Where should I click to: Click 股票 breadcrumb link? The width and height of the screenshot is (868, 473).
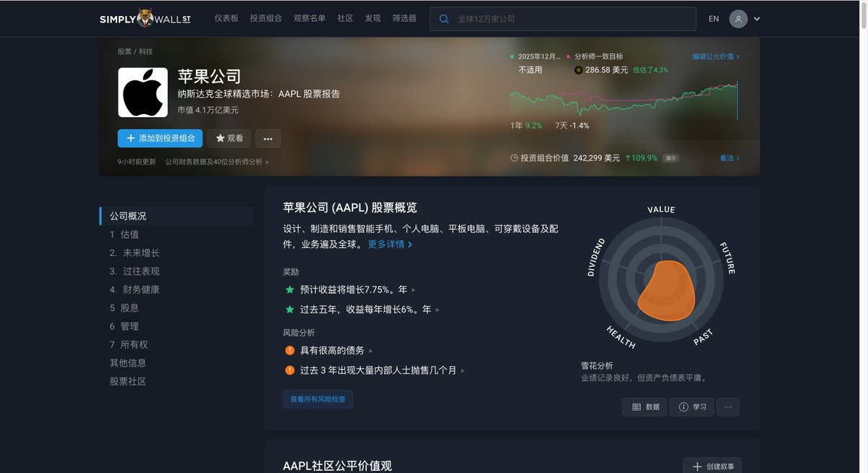[x=124, y=52]
